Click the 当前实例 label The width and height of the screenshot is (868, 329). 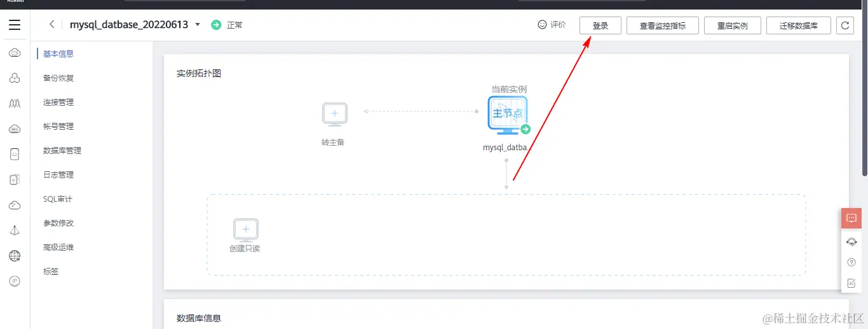pos(509,90)
